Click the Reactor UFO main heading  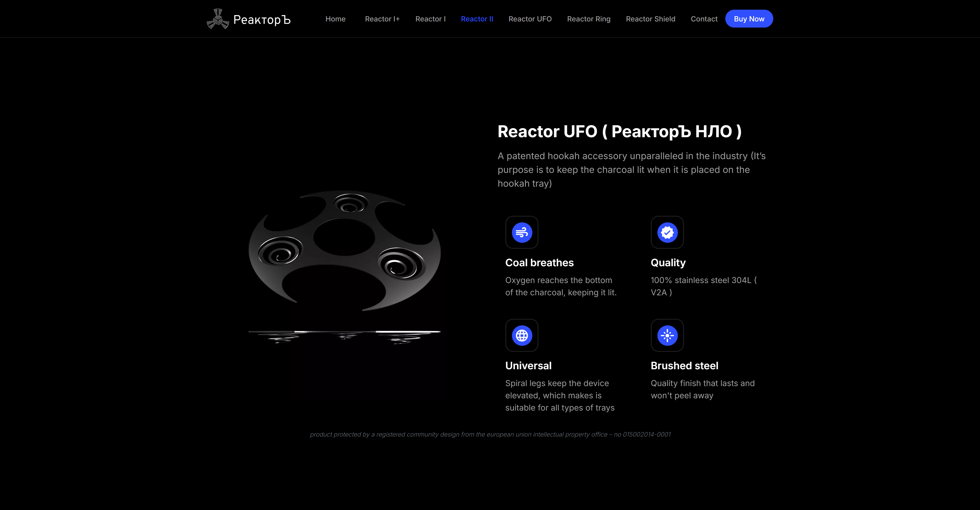(619, 132)
